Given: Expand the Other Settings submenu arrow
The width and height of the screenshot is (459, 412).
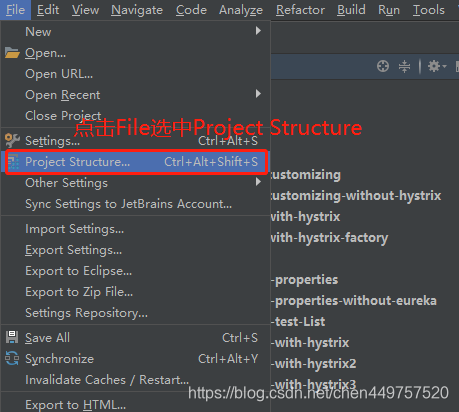Looking at the screenshot, I should point(258,182).
